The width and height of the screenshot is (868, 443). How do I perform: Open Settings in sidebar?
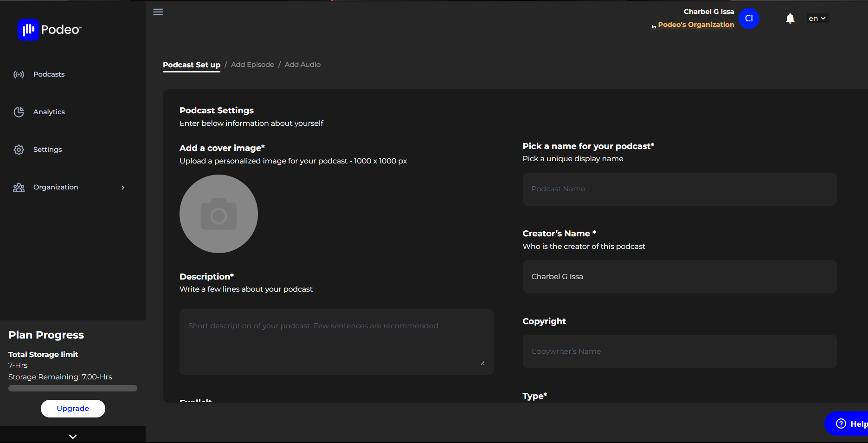[x=47, y=150]
